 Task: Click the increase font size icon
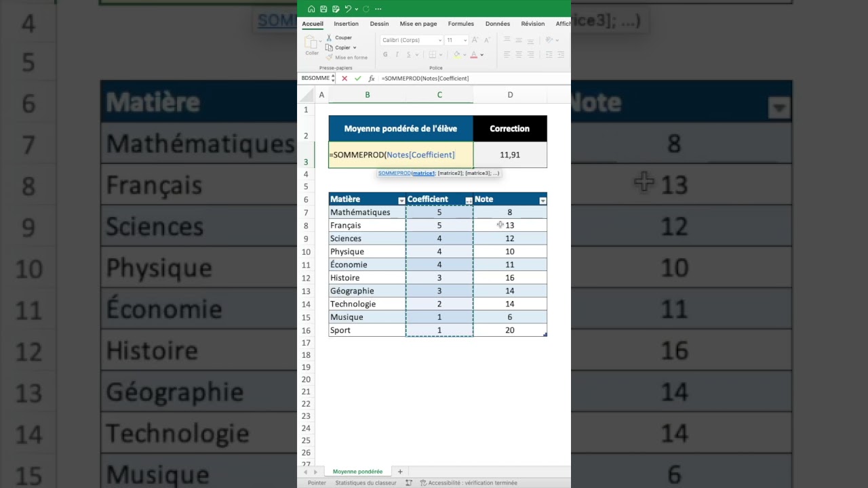coord(475,40)
